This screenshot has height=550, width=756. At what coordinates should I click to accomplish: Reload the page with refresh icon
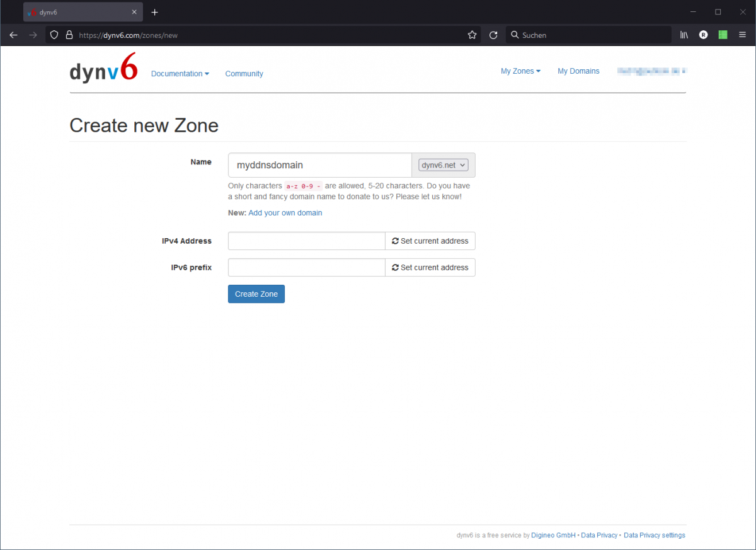tap(493, 35)
